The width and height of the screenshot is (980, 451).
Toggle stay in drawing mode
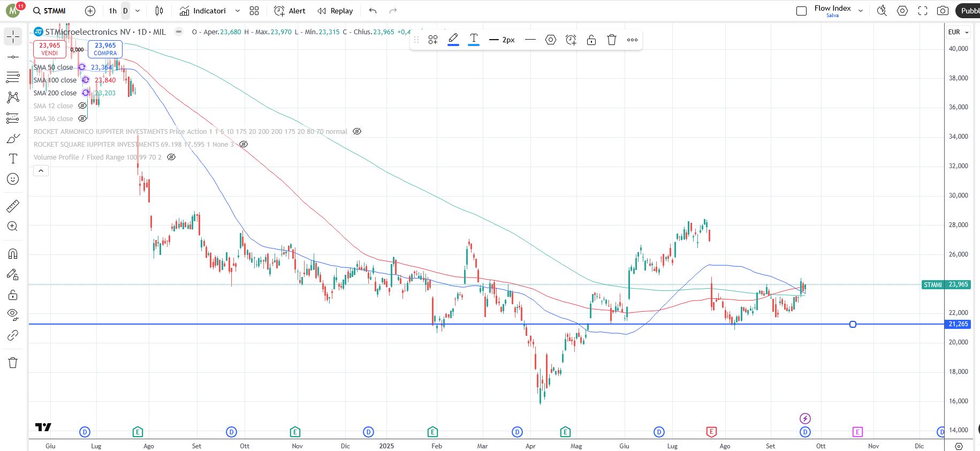(x=13, y=274)
